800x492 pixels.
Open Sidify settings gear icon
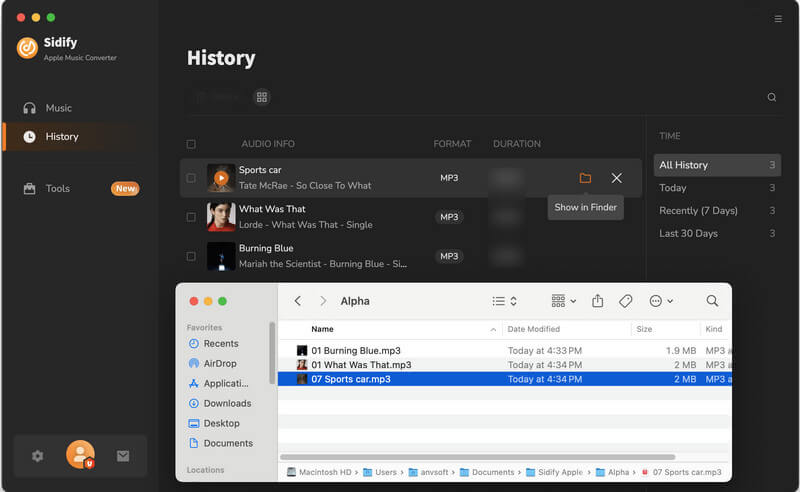coord(37,456)
